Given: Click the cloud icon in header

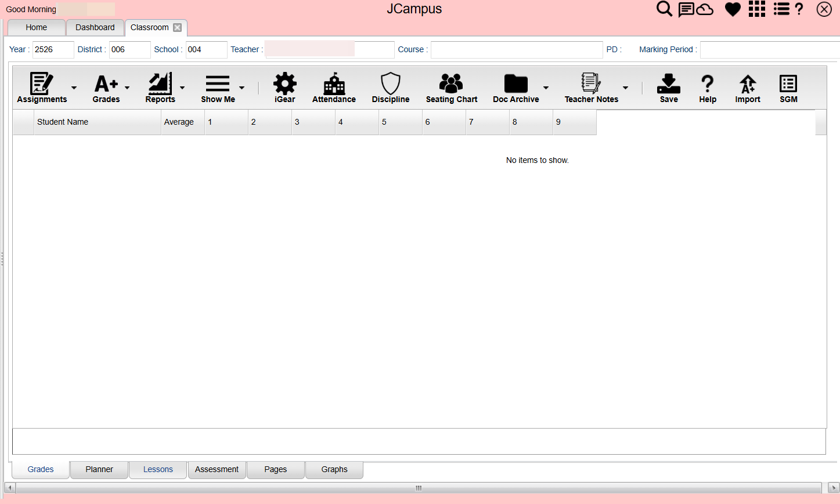Looking at the screenshot, I should click(x=705, y=9).
